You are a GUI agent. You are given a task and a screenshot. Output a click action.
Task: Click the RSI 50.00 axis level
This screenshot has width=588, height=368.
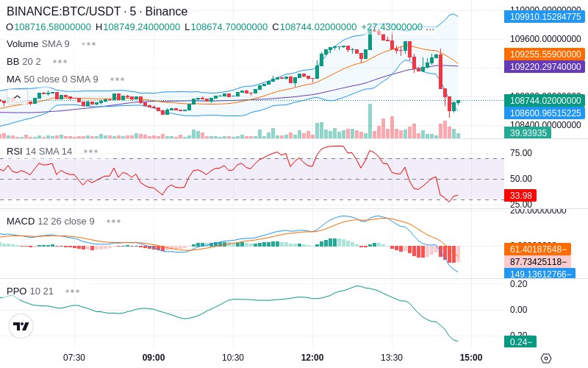pos(521,179)
